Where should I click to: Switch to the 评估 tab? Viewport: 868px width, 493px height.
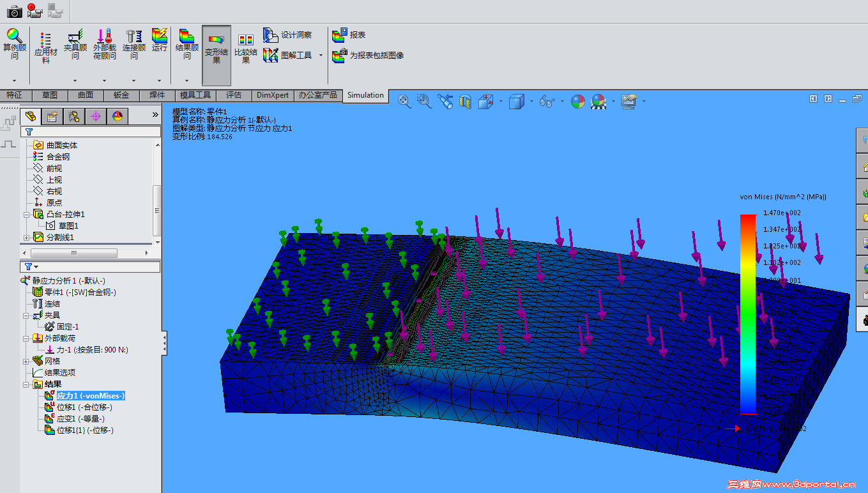[234, 95]
